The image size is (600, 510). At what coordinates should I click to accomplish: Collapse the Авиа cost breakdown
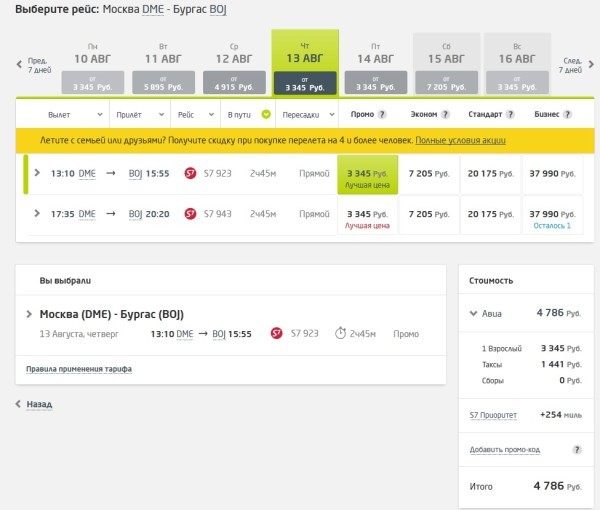[x=474, y=313]
